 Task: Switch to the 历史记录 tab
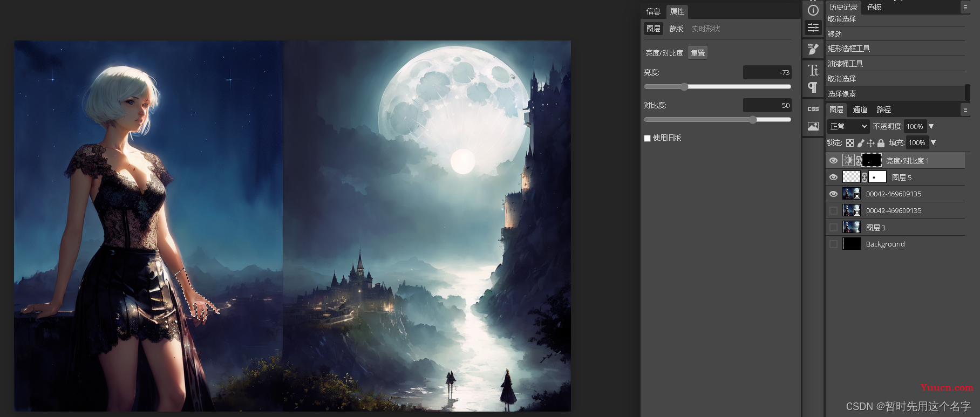pyautogui.click(x=843, y=7)
